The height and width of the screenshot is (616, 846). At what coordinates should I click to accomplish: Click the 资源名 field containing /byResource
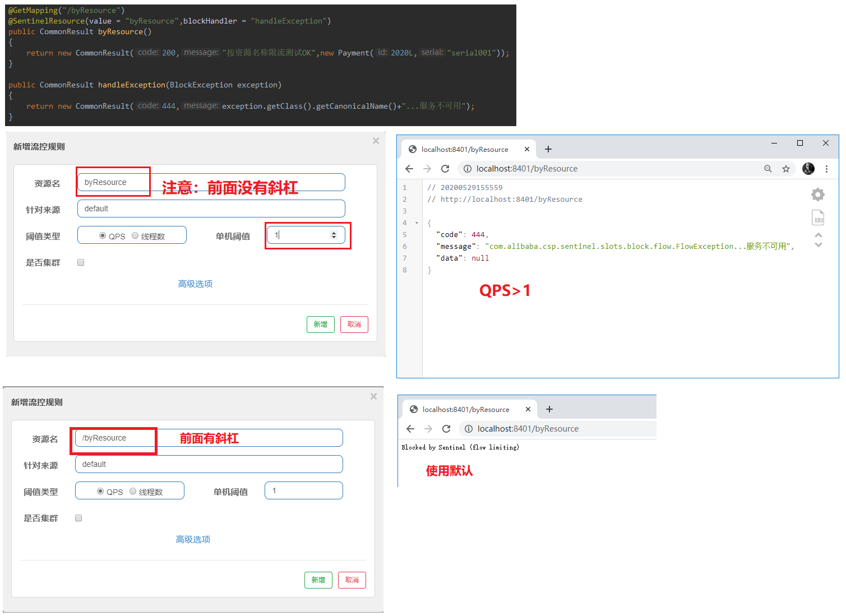coord(209,438)
